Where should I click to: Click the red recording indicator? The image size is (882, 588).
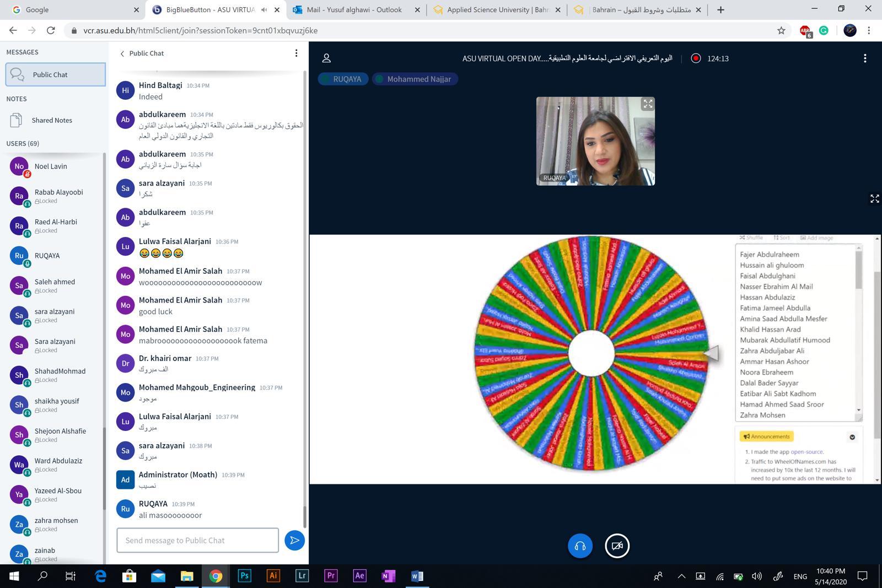(x=696, y=58)
